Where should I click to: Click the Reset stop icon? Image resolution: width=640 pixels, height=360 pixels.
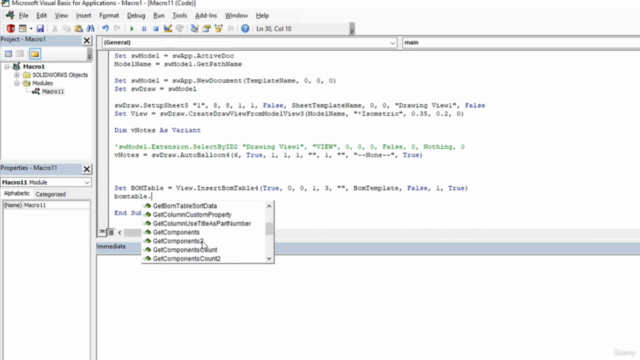pyautogui.click(x=156, y=29)
